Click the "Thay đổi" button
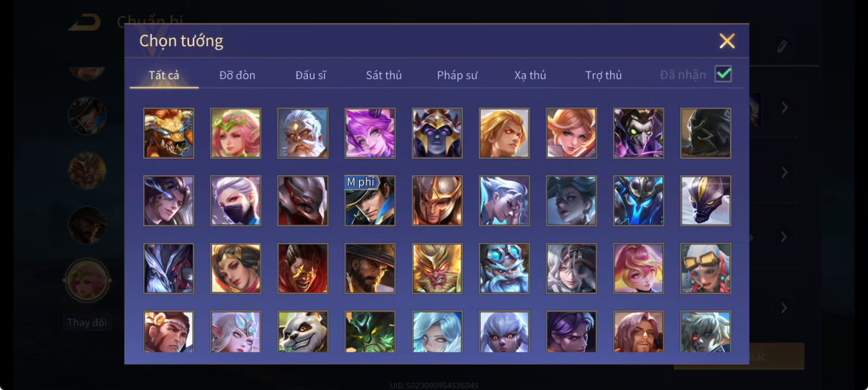Image resolution: width=868 pixels, height=390 pixels. [87, 322]
